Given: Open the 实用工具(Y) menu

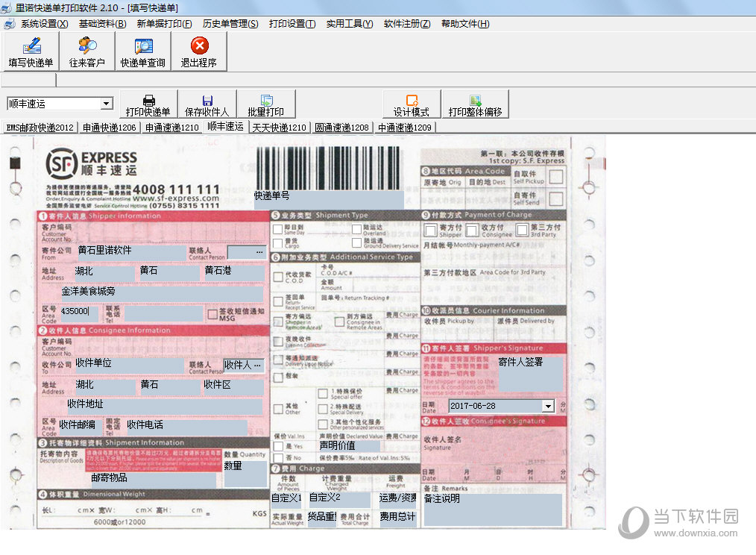Looking at the screenshot, I should [x=350, y=24].
